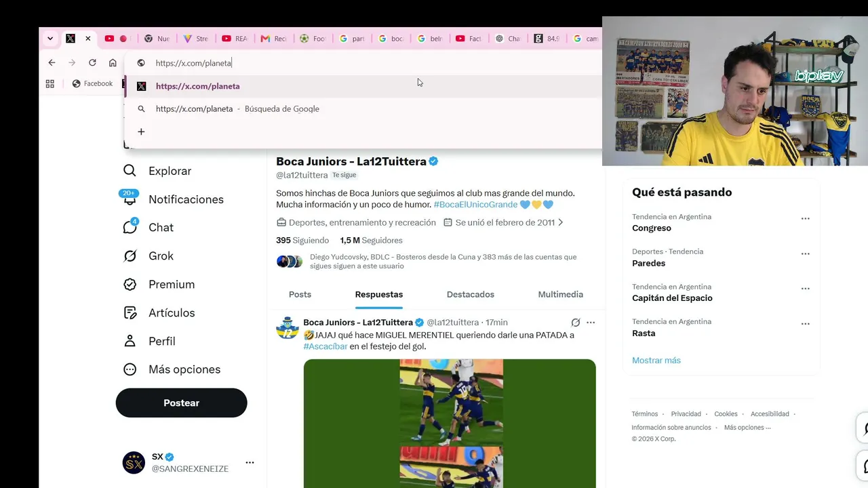
Task: Open the Rasta trending topic
Action: [644, 333]
